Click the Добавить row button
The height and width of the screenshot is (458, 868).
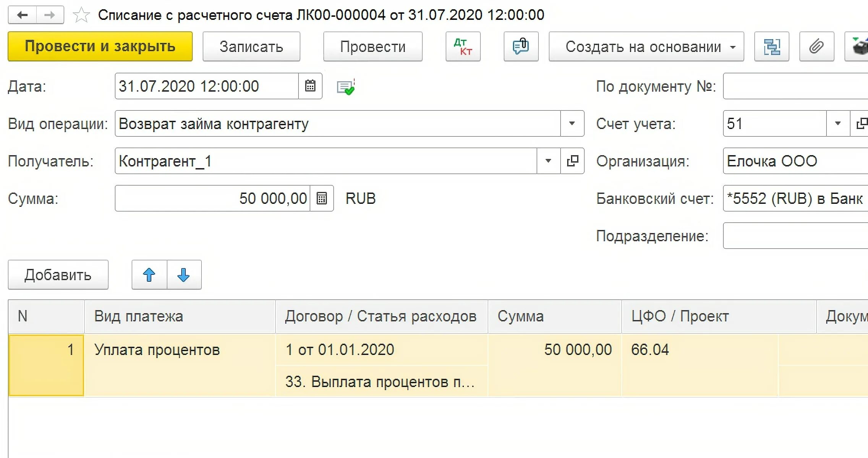click(58, 275)
